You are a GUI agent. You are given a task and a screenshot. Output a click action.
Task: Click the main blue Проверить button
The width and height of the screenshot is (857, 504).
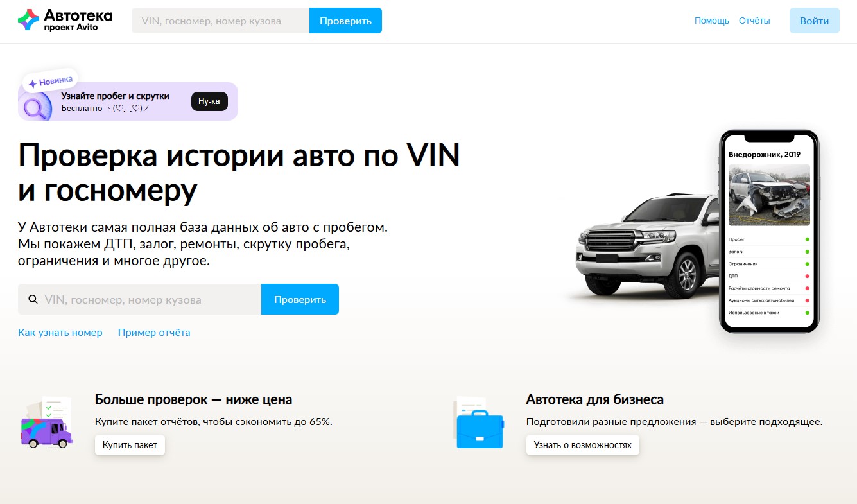300,299
